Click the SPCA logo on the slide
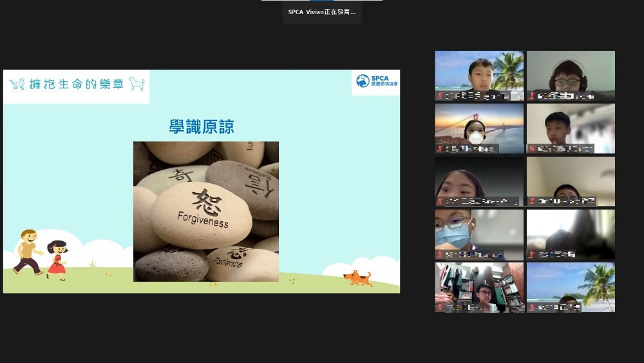This screenshot has height=363, width=644. pyautogui.click(x=376, y=81)
